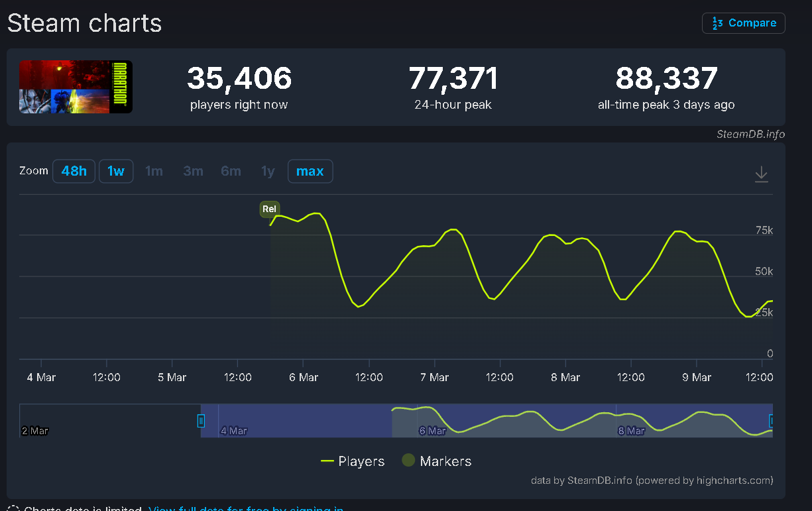812x511 pixels.
Task: Click the 77,371 24-hour peak value
Action: coord(453,78)
